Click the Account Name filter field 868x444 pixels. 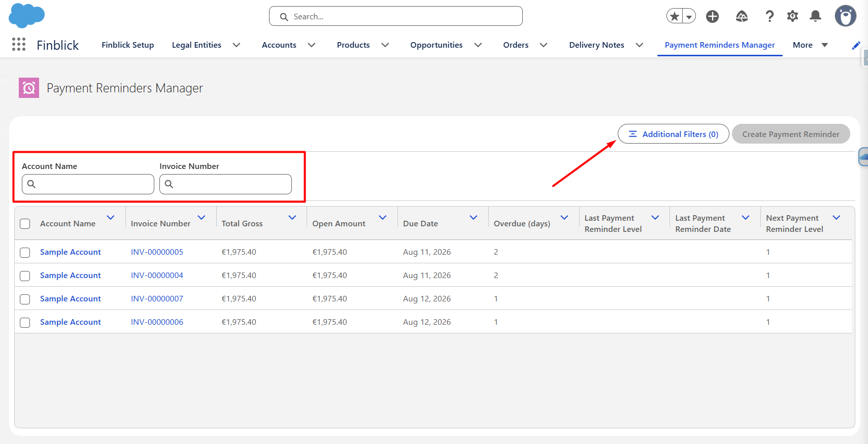tap(88, 184)
